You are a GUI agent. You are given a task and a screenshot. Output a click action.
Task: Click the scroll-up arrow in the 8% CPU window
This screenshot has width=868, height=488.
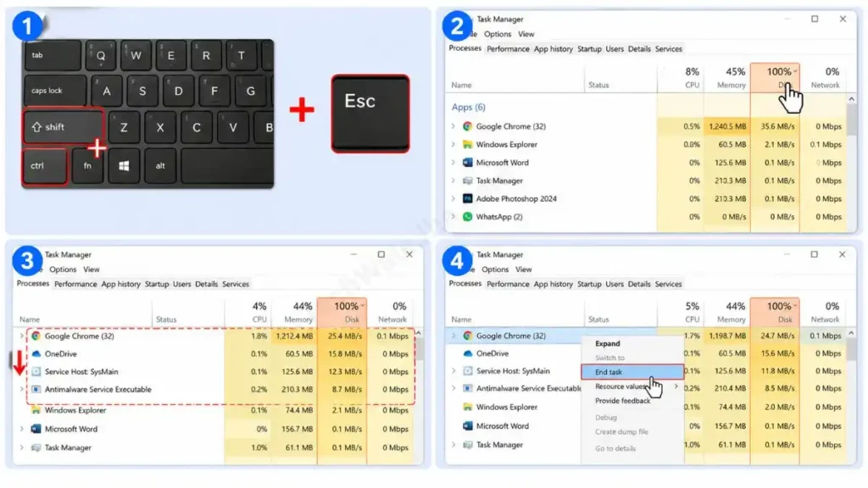point(851,99)
